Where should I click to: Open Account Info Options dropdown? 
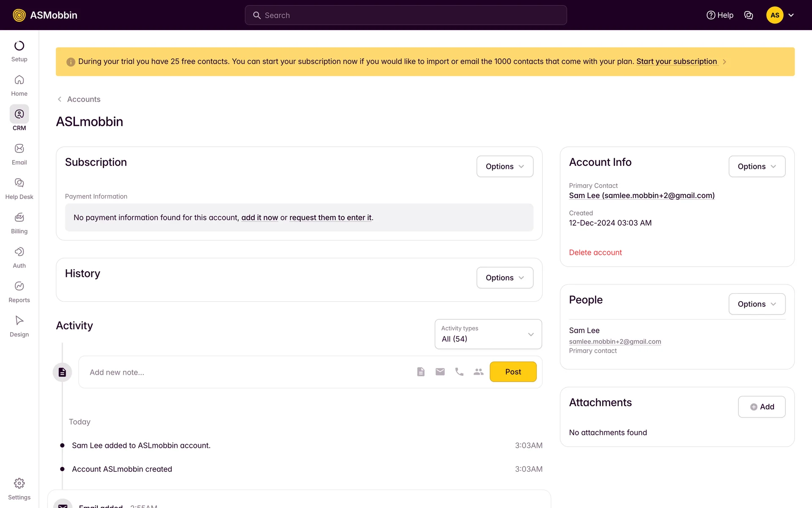point(757,166)
